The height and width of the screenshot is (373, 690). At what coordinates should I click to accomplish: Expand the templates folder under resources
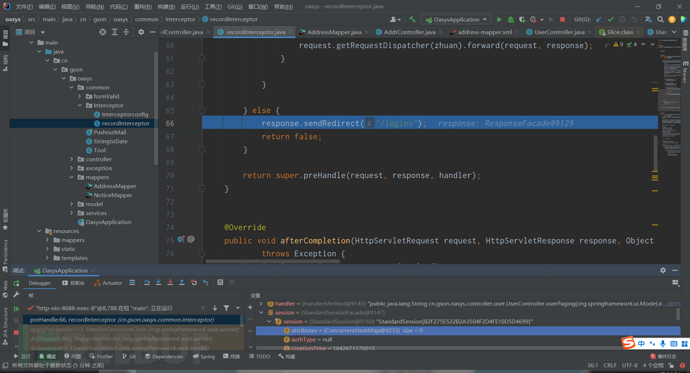(47, 258)
